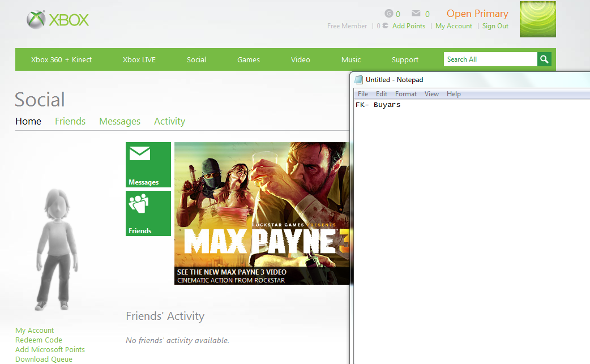Open Notepad Format menu
Viewport: 590px width, 364px height.
click(x=405, y=93)
